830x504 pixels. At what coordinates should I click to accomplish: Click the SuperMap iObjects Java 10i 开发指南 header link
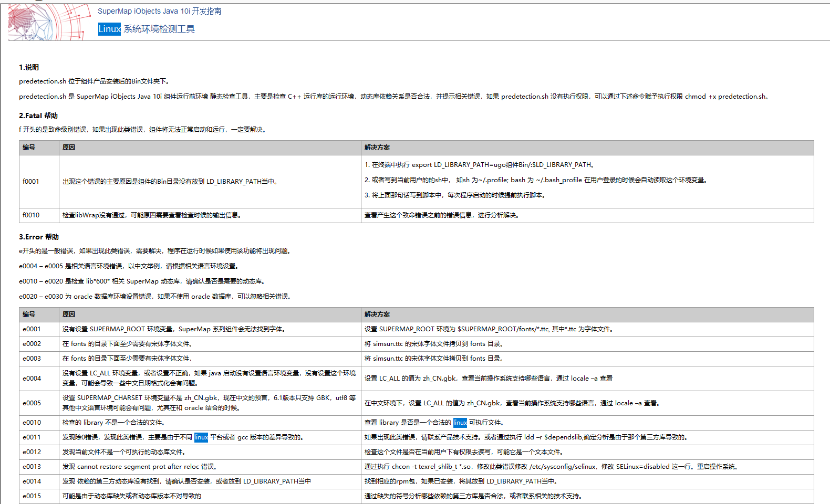[159, 11]
